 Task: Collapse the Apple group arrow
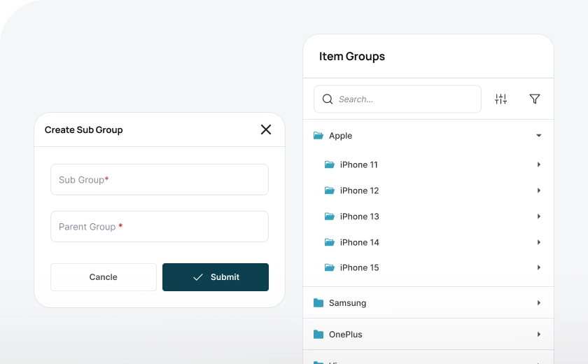coord(538,136)
